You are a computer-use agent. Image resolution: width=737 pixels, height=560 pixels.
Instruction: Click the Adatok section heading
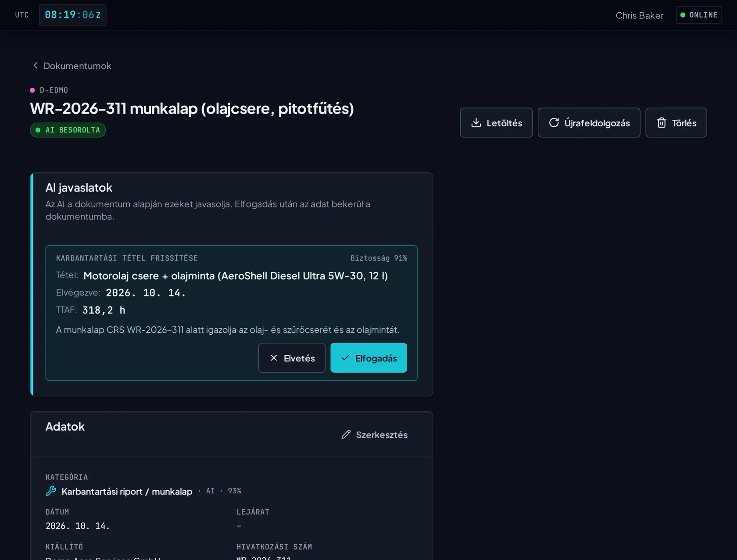tap(65, 427)
